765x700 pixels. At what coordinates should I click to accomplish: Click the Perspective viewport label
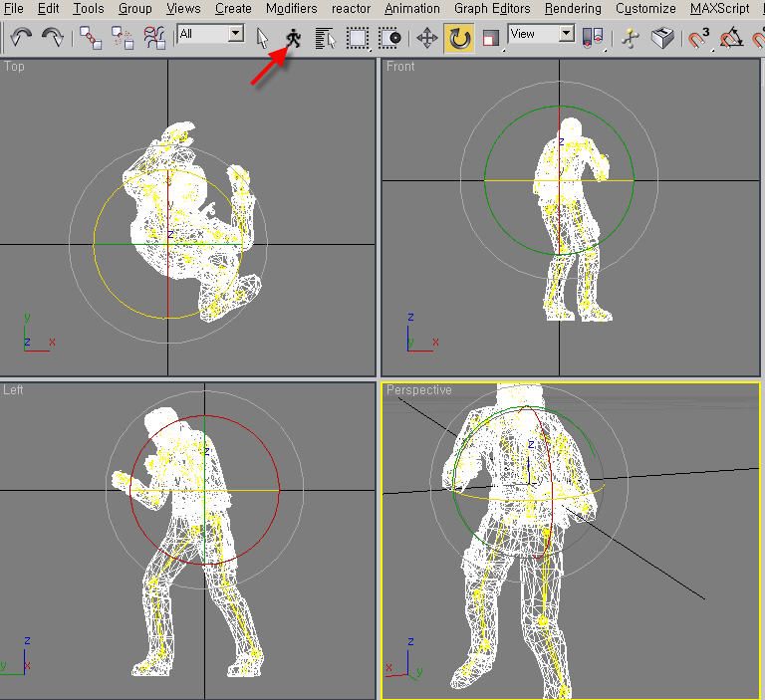(x=419, y=389)
